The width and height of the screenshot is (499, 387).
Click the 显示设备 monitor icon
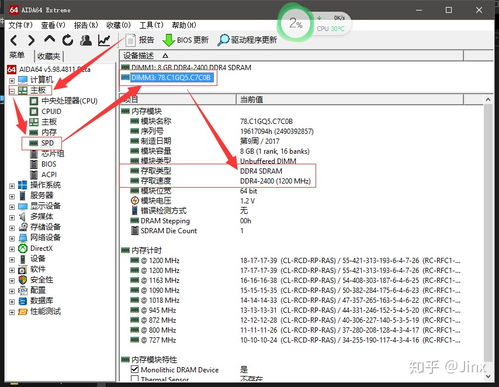[23, 206]
